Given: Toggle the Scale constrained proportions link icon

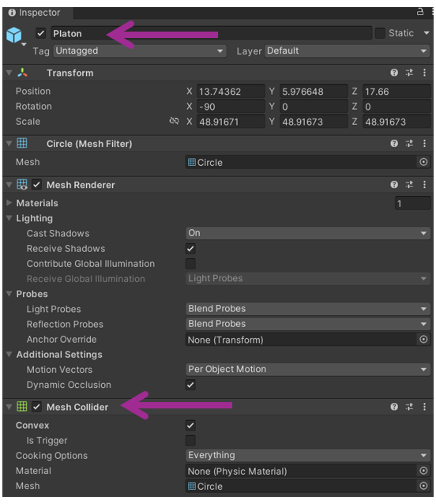Looking at the screenshot, I should 174,121.
